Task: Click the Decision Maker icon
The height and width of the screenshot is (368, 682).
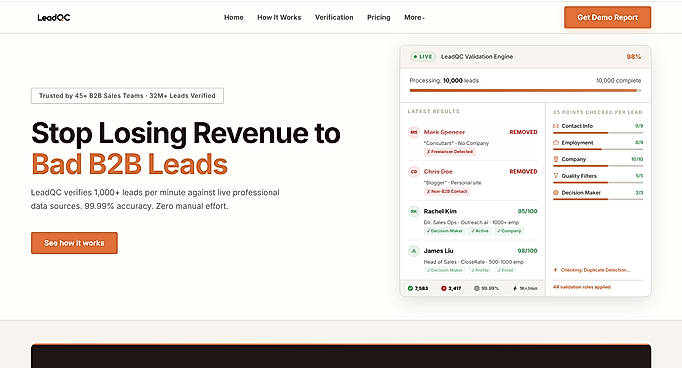Action: coord(556,192)
